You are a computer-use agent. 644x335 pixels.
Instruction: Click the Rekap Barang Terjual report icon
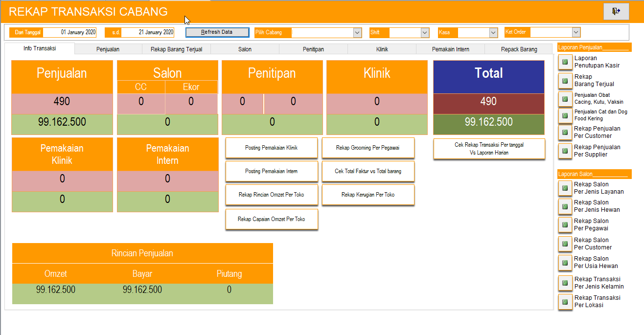tap(565, 80)
